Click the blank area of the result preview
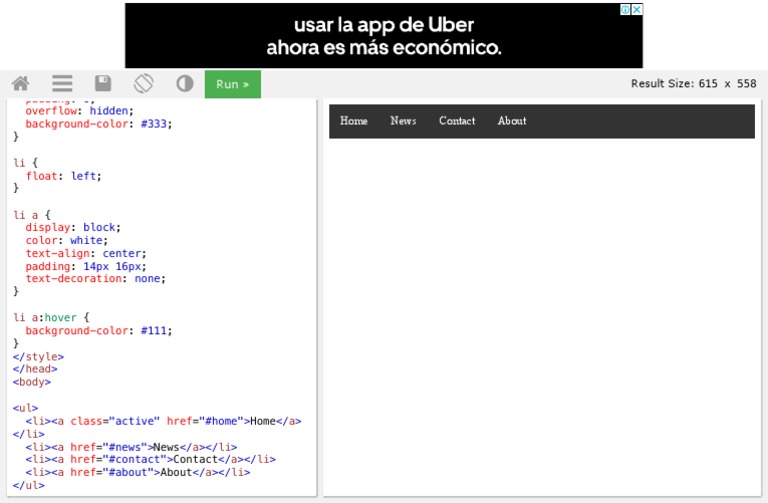This screenshot has height=503, width=768. pos(541,320)
